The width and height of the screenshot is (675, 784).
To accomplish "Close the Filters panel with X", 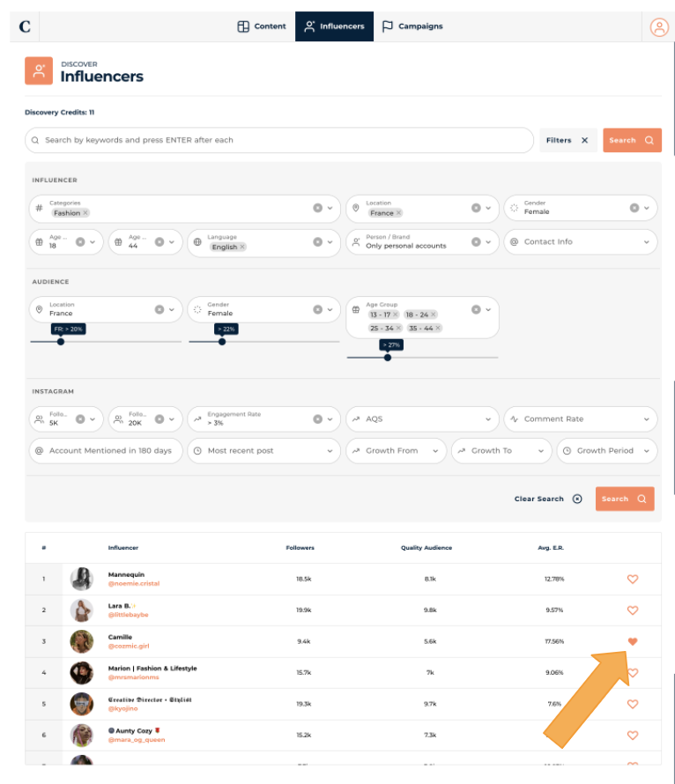I will pyautogui.click(x=584, y=140).
